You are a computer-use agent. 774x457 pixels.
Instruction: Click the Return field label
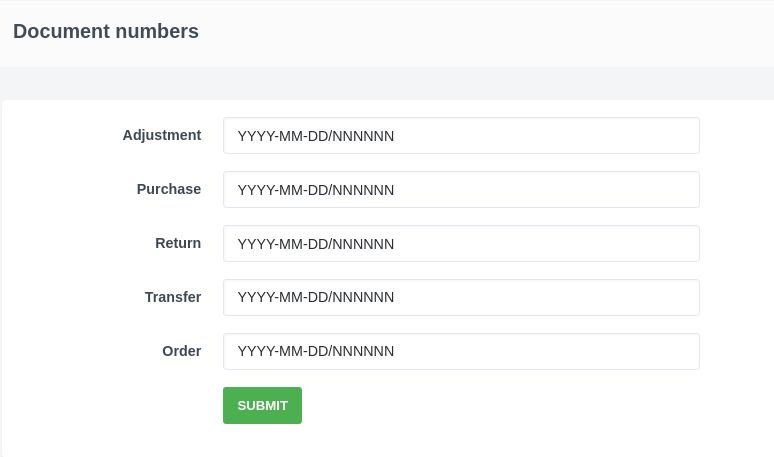coord(177,243)
